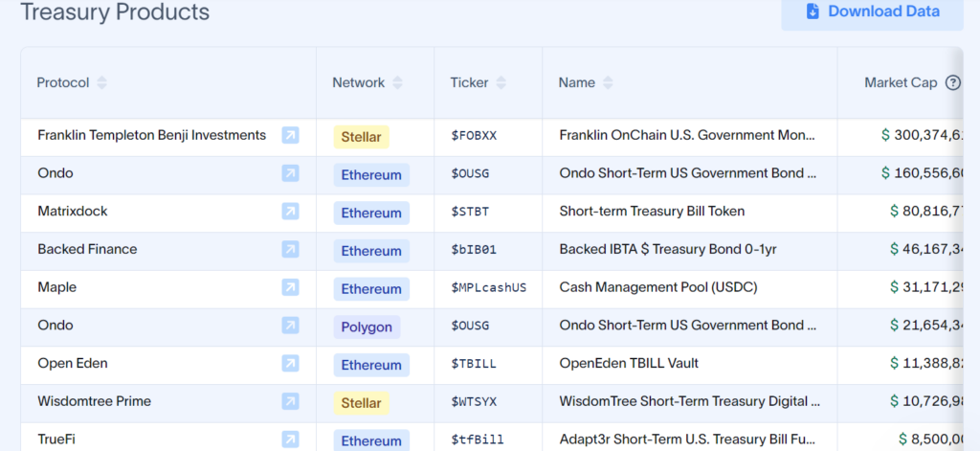Select the $bIB01 ticker cell
Screen dimensions: 980x451
[x=474, y=250]
